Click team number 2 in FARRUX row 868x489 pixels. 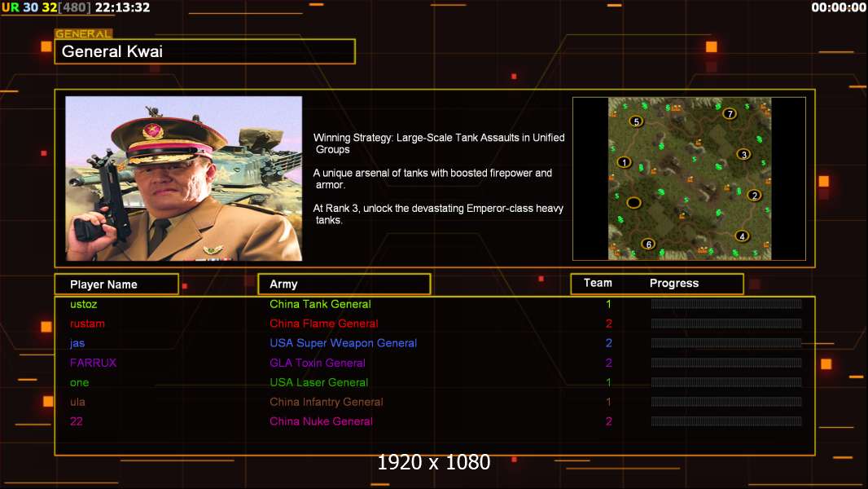608,363
